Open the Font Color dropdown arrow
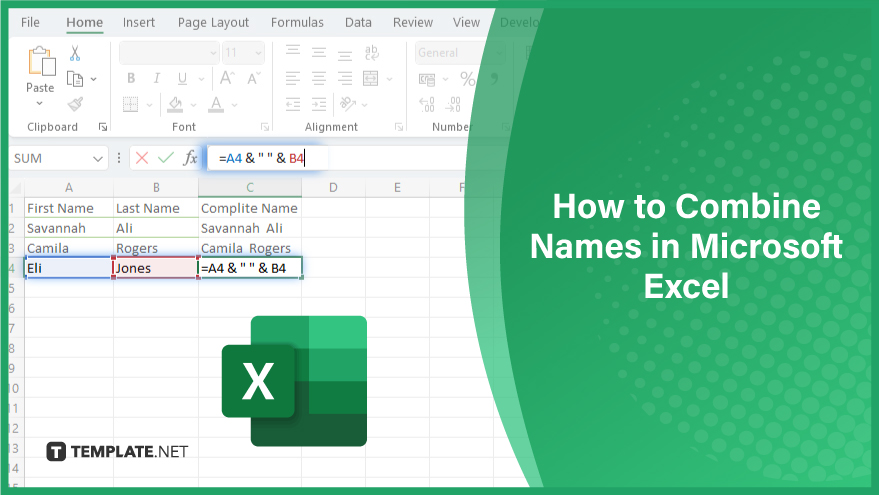The width and height of the screenshot is (879, 495). (234, 105)
